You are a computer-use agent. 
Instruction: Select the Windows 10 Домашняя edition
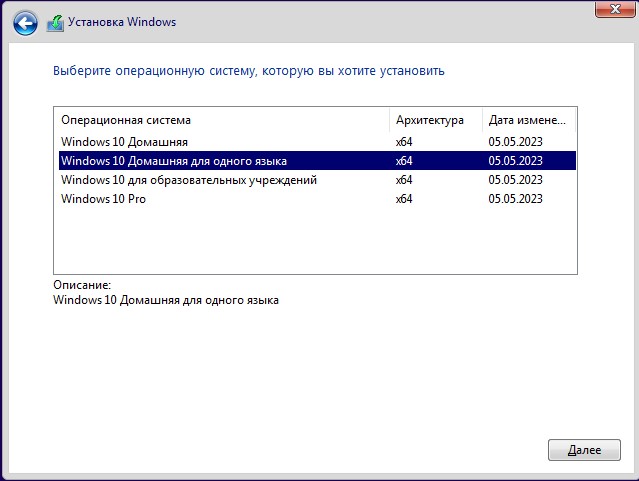[124, 142]
